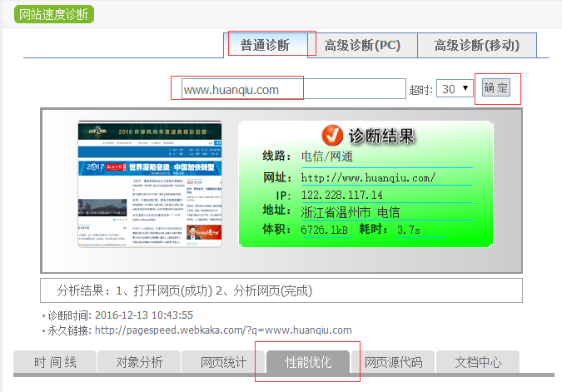This screenshot has height=392, width=562.
Task: Switch to 高级诊断(移动) tab
Action: click(477, 45)
